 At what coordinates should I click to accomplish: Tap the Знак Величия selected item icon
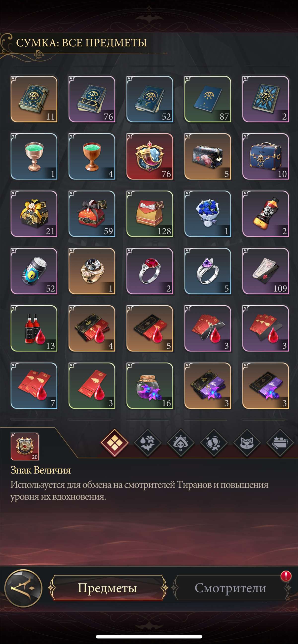coord(25,446)
